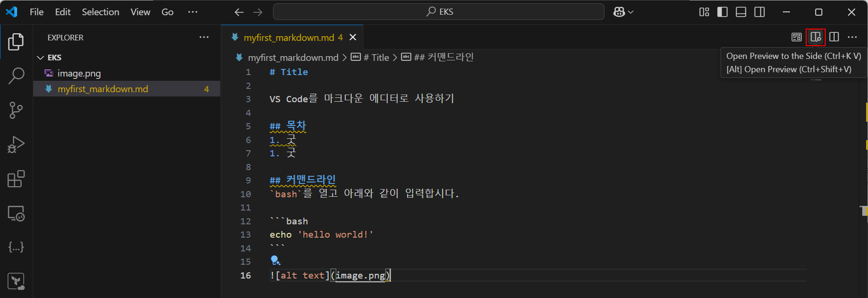Click the '## 목차' heading on line 5
Image resolution: width=868 pixels, height=298 pixels.
(x=288, y=126)
